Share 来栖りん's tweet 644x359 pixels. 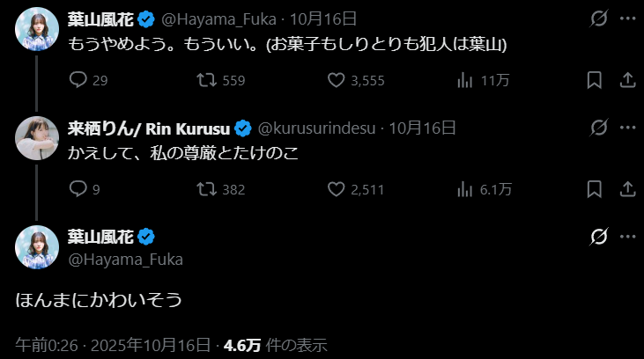pyautogui.click(x=628, y=188)
